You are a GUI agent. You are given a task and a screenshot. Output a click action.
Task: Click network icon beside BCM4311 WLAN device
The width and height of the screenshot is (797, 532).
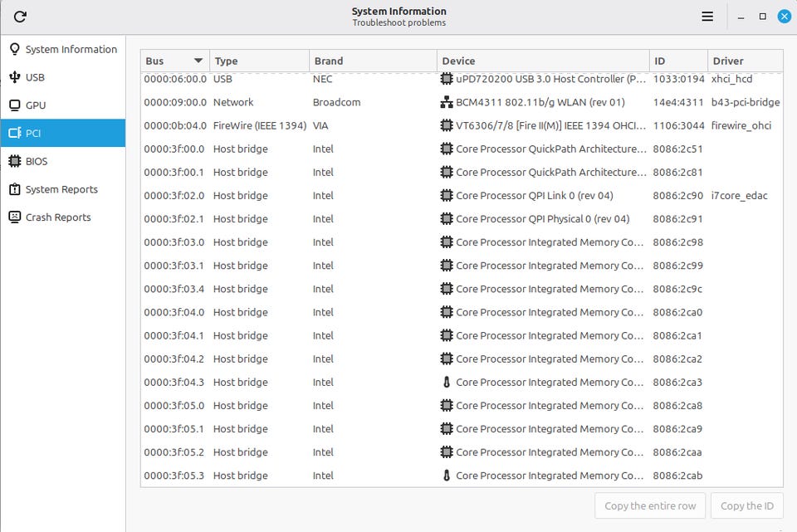(x=447, y=103)
